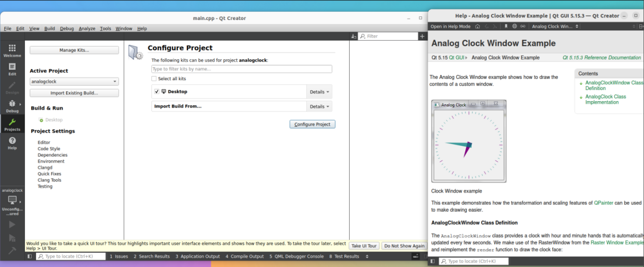Open AnalogClock Class Implementation contents link

(606, 99)
